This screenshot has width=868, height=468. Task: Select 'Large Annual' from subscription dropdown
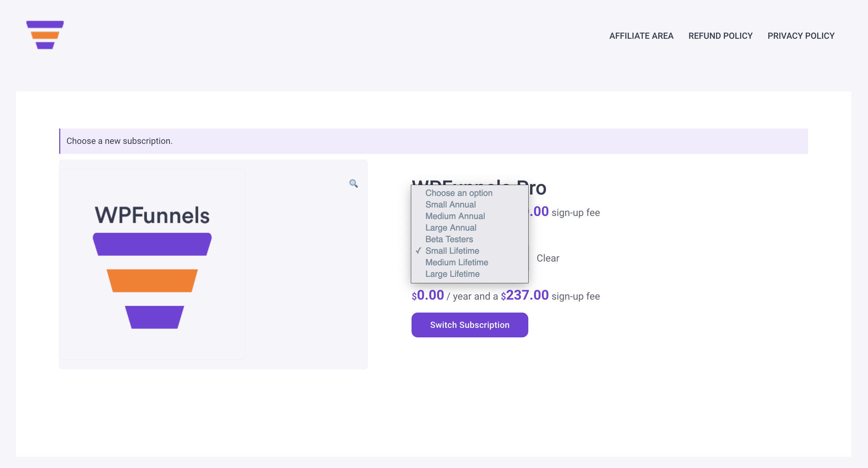point(450,228)
